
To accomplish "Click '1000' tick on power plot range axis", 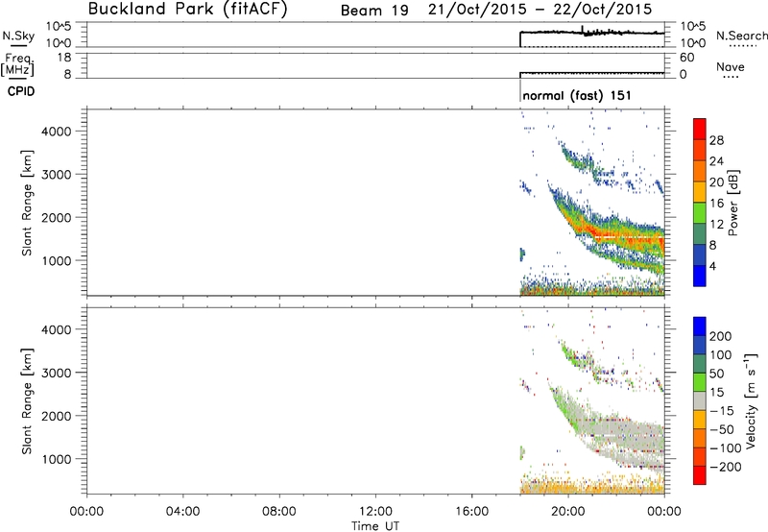I will point(57,261).
